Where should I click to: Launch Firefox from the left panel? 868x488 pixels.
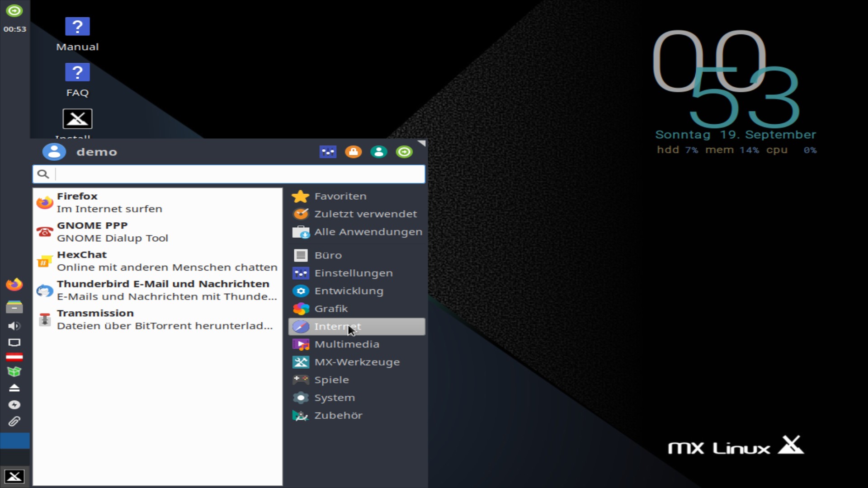click(x=14, y=284)
